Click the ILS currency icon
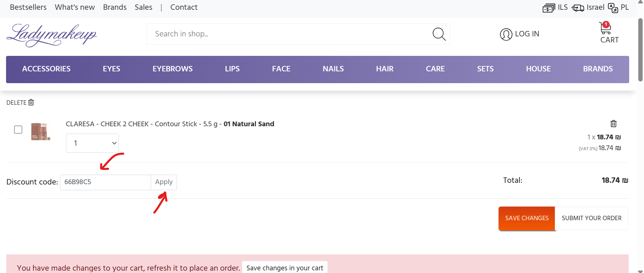This screenshot has height=273, width=644. pyautogui.click(x=548, y=8)
